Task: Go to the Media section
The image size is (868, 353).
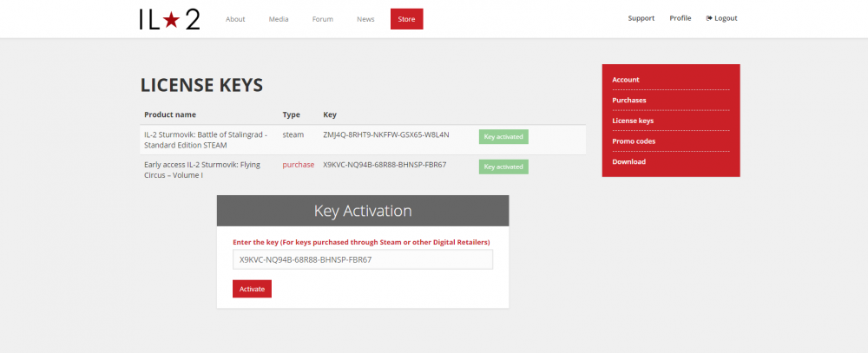Action: coord(279,19)
